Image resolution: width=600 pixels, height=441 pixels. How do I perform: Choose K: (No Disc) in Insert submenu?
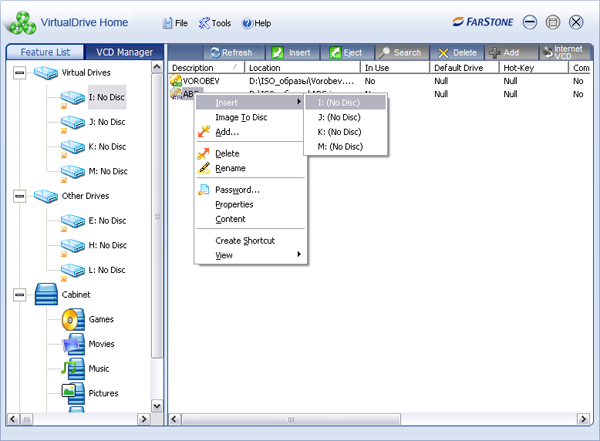[345, 132]
